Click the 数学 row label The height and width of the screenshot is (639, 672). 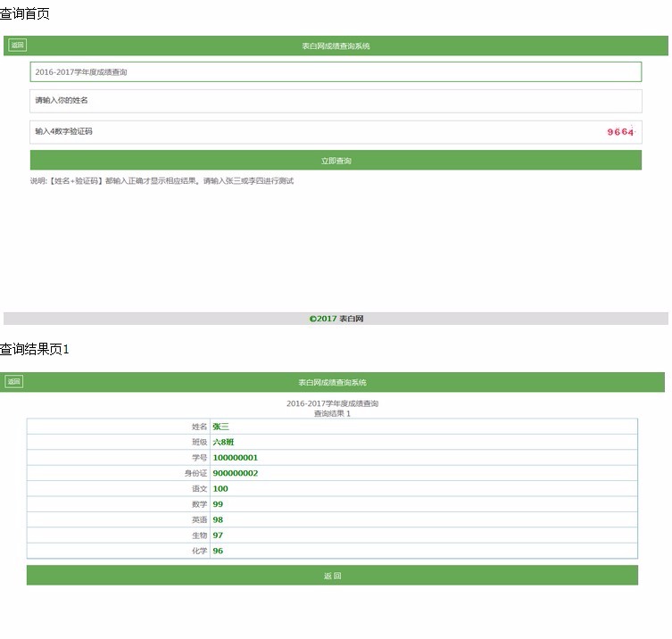[199, 504]
